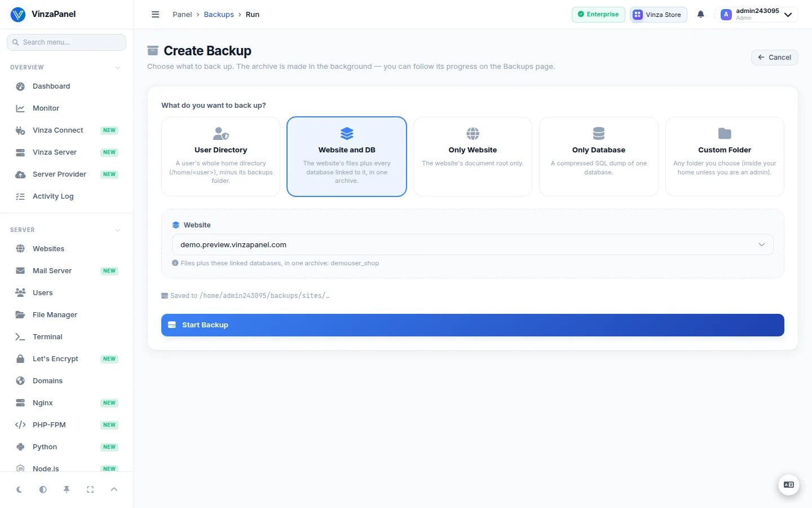Open Domains page
Image resolution: width=812 pixels, height=508 pixels.
point(67,381)
